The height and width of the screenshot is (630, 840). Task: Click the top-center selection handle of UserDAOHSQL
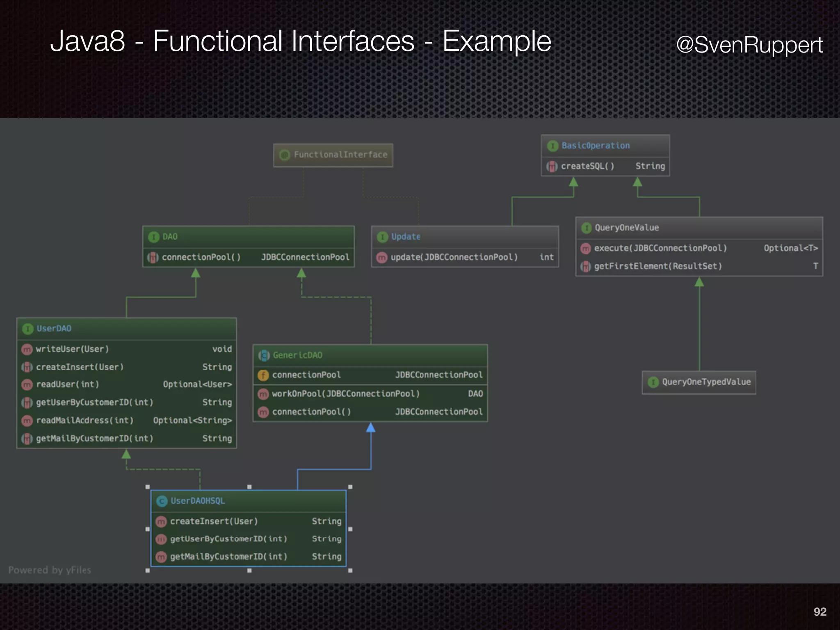tap(249, 487)
